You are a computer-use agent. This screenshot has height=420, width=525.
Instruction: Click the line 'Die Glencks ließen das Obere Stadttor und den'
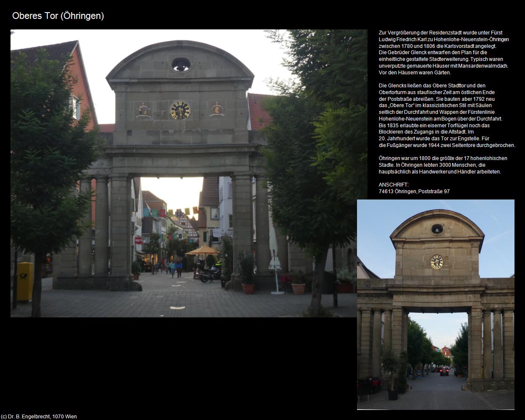[432, 86]
